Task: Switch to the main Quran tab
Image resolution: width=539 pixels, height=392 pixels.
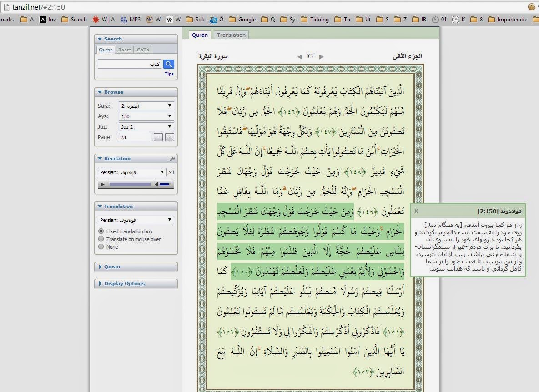Action: (x=200, y=35)
